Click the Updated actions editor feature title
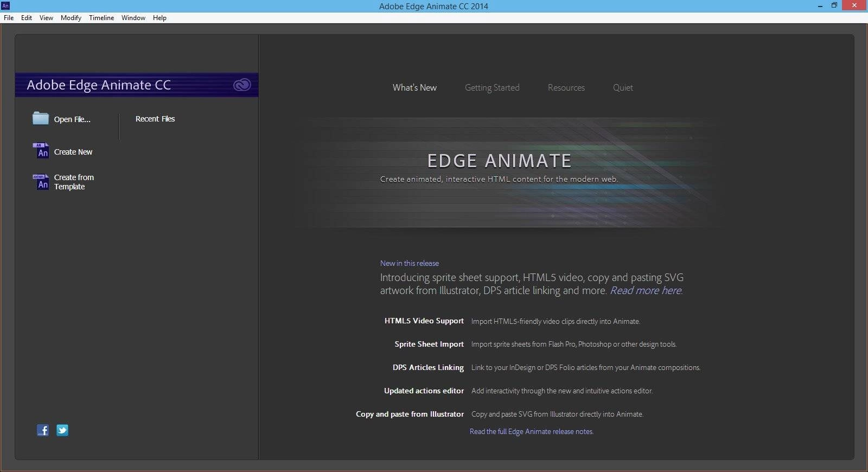 point(424,391)
